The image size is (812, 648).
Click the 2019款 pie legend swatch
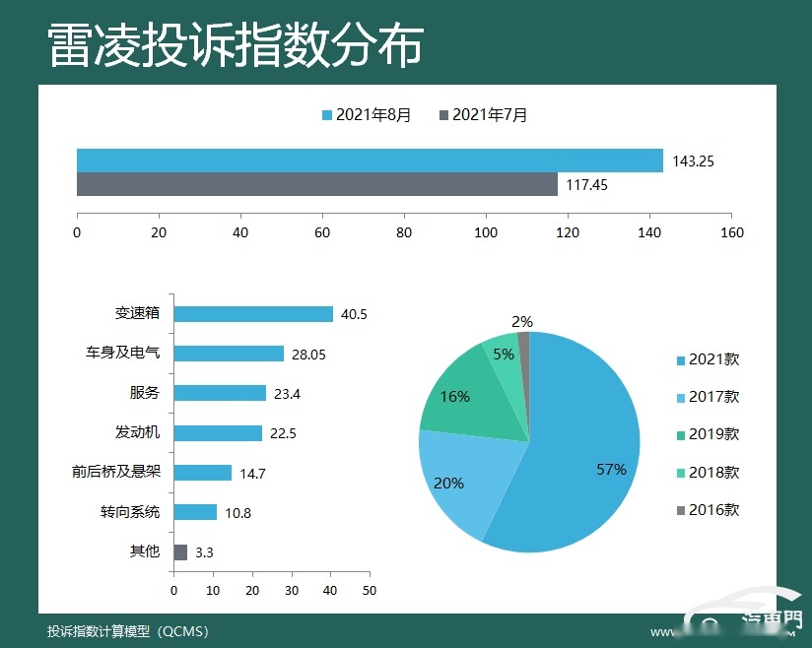[681, 435]
